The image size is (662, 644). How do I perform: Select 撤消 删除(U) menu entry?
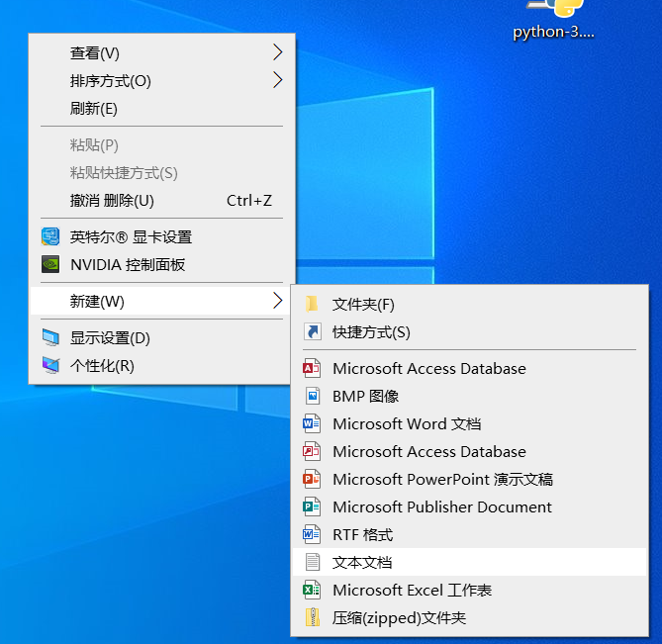coord(161,201)
